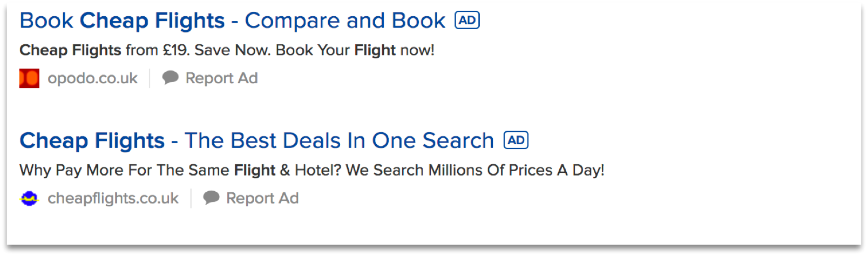
Task: Click bold "Cheap Flights" starting the opodo description
Action: coord(70,50)
